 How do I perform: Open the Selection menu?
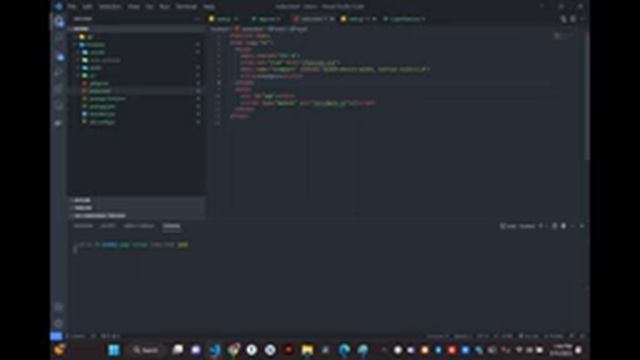[110, 7]
